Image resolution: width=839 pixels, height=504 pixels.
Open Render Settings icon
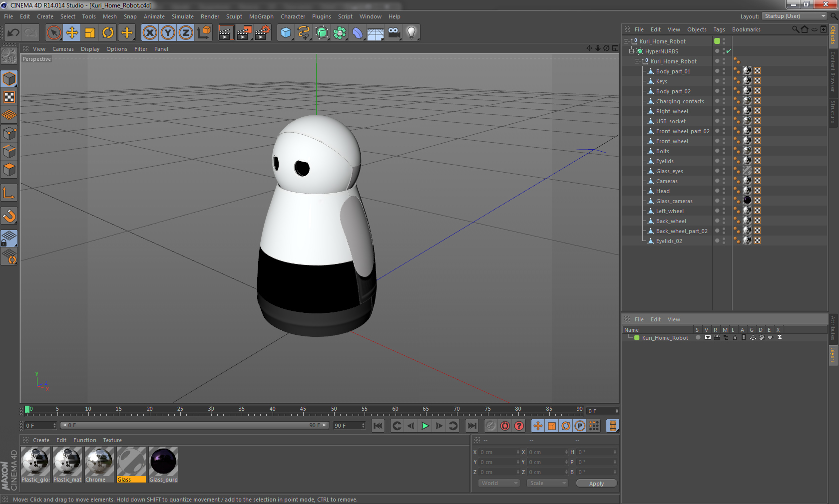point(262,33)
